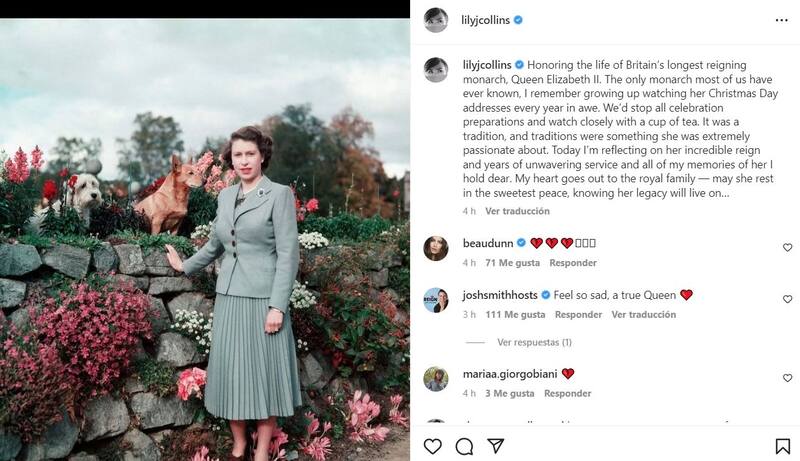The width and height of the screenshot is (800, 461).
Task: Reply to joshsmithhosts' comment
Action: click(x=578, y=315)
